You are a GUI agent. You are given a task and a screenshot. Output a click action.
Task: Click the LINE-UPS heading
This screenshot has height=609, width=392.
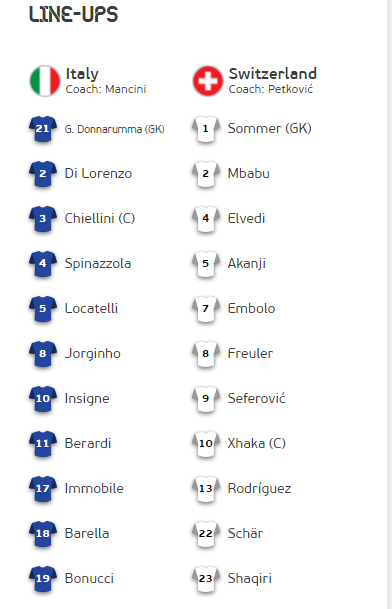pyautogui.click(x=73, y=14)
